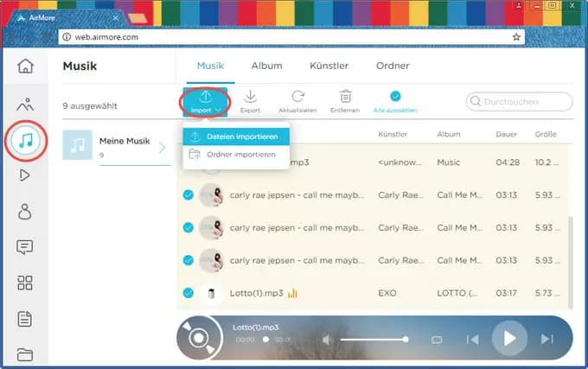Uncheck the Lotto(1).mp3 song checkbox
This screenshot has height=369, width=588.
coord(189,293)
